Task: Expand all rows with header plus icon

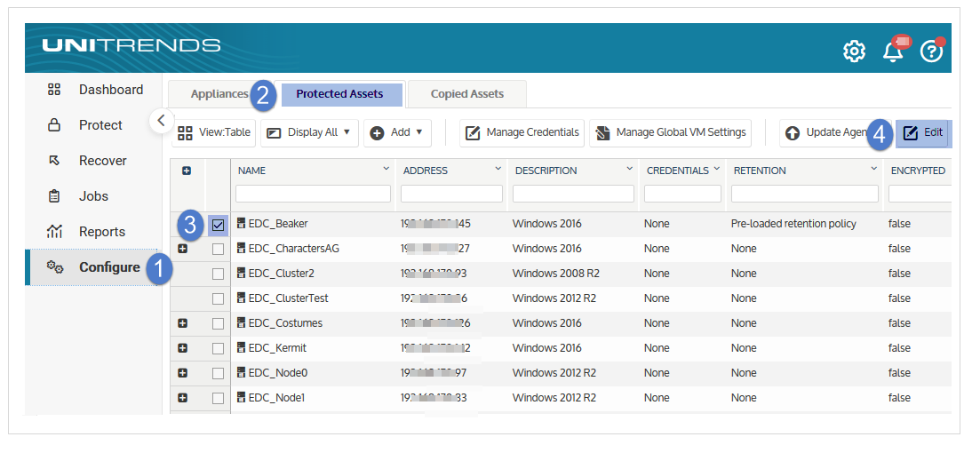Action: point(186,171)
